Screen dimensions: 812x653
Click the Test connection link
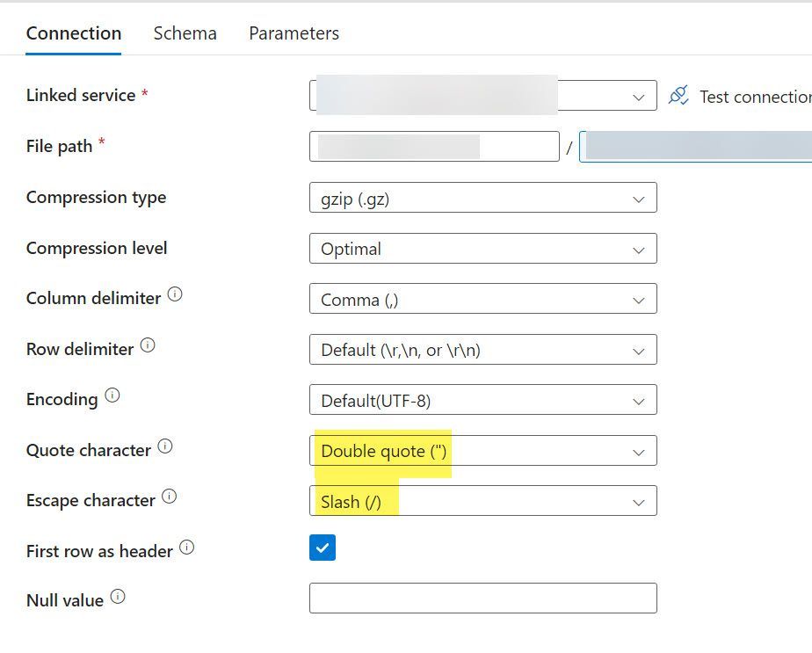point(755,97)
